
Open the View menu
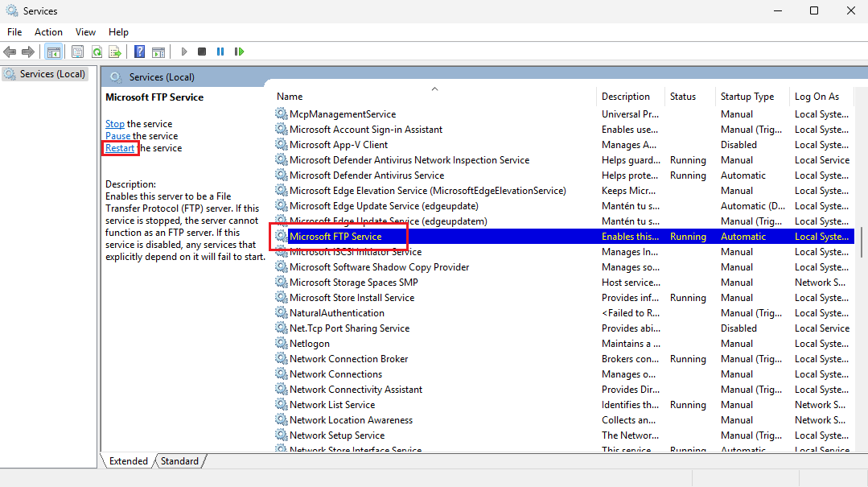click(85, 32)
